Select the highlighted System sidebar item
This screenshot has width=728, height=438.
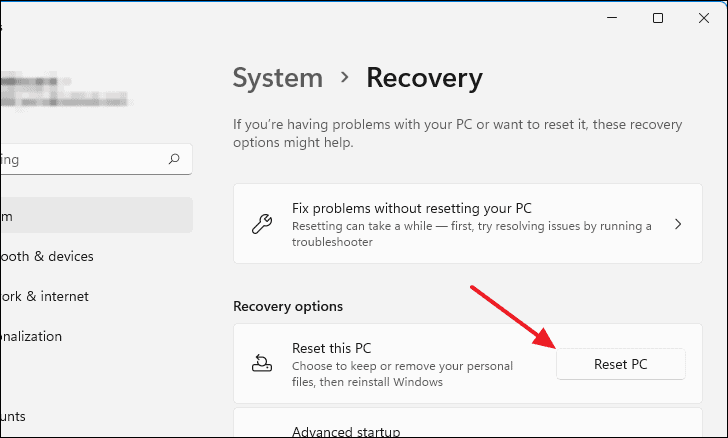tap(96, 215)
